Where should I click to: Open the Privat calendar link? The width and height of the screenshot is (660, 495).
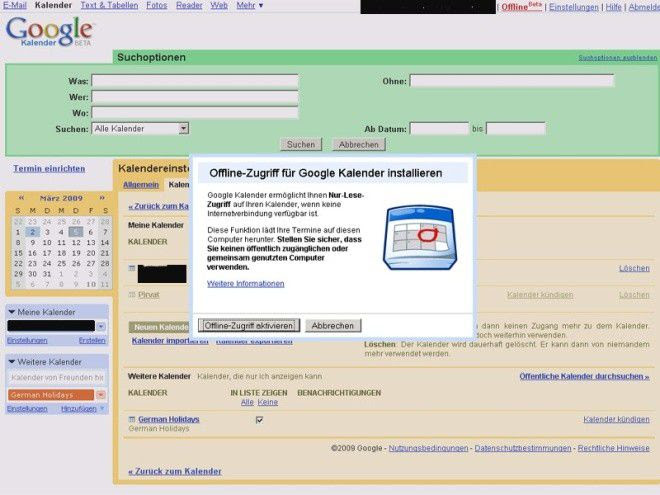149,295
